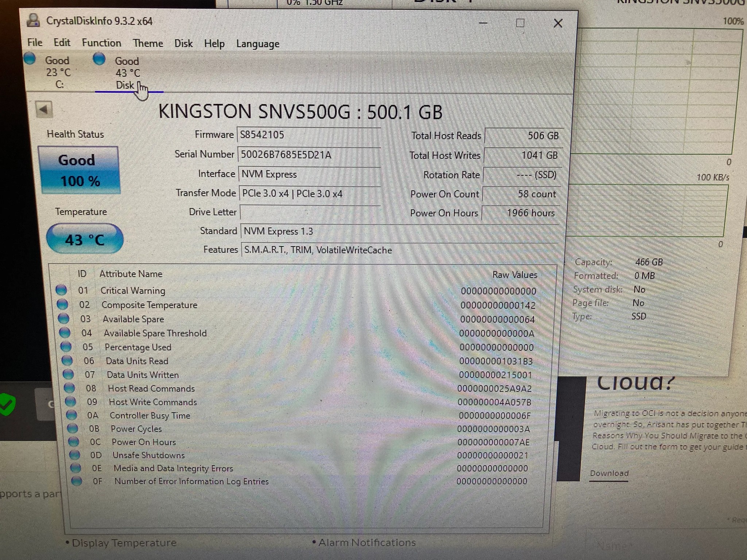The image size is (747, 560).
Task: Click the status orb for Percentage Used
Action: (x=66, y=346)
